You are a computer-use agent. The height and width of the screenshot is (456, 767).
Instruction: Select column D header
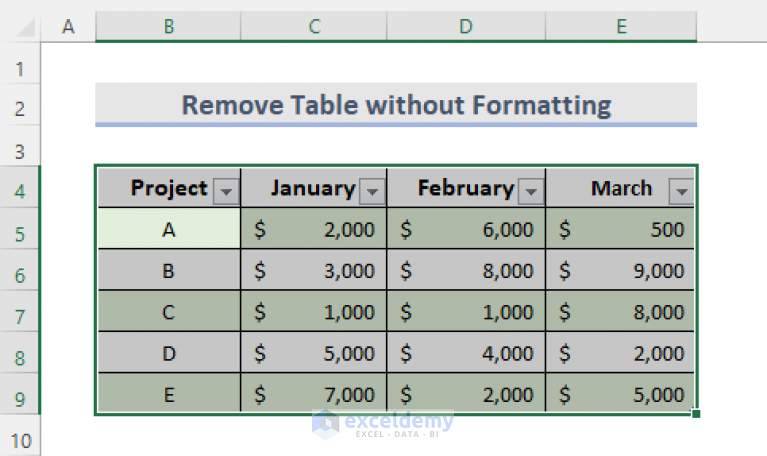point(466,26)
